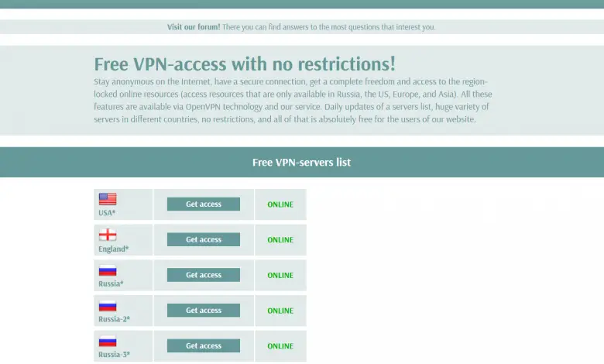Open the Visit our forum link

[x=194, y=27]
